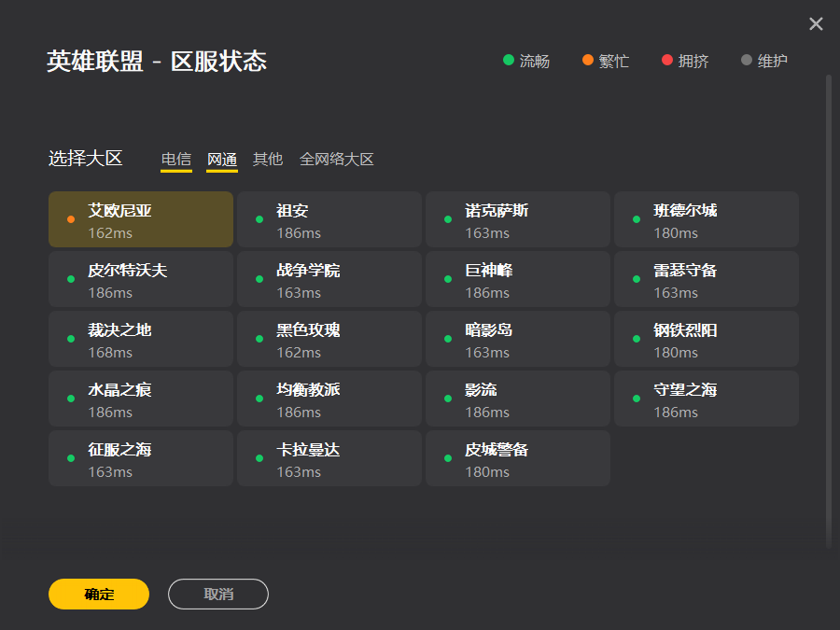Click the vertical scrollbar of the dialog
The height and width of the screenshot is (630, 840).
828,311
